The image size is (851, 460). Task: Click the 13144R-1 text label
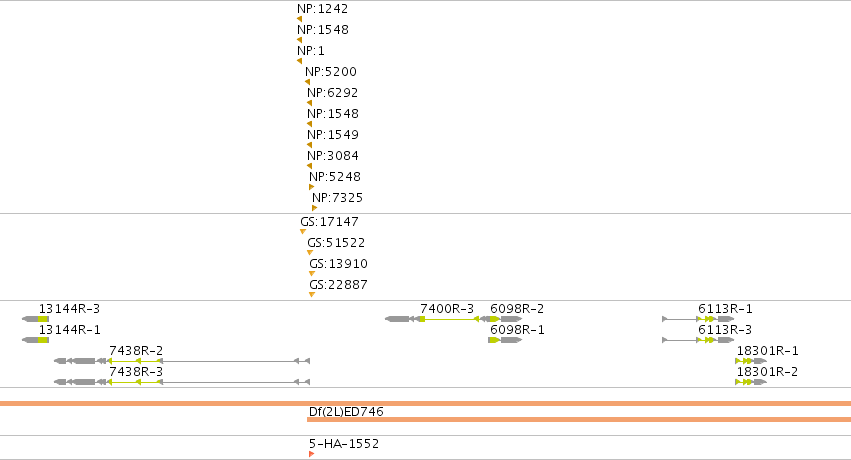[69, 330]
